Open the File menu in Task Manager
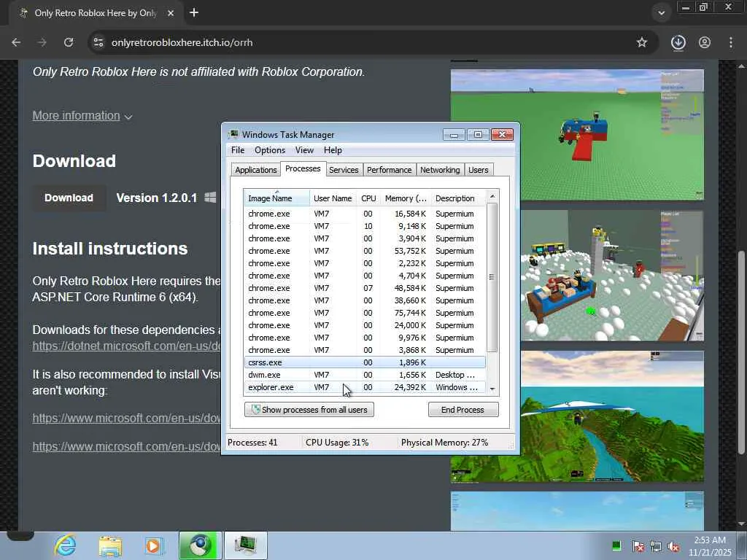 (238, 150)
